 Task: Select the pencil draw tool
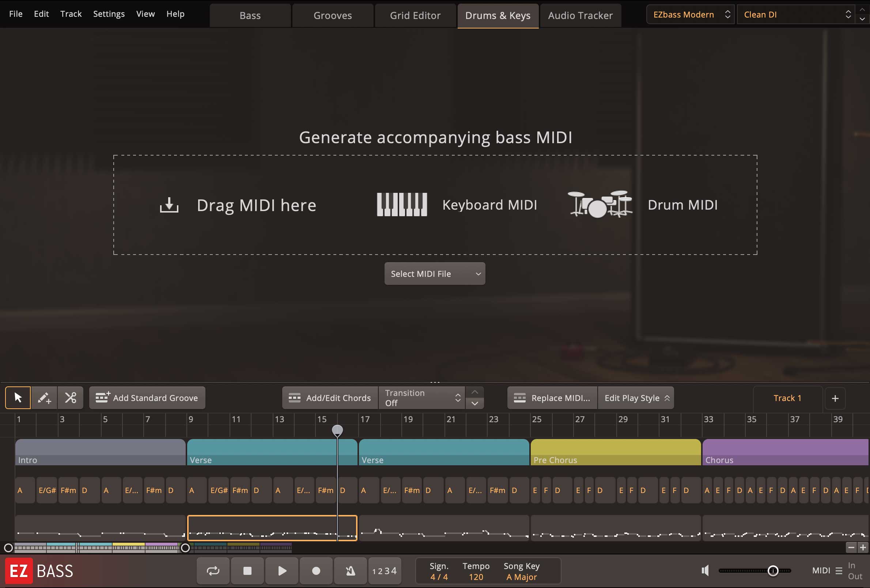click(x=44, y=398)
